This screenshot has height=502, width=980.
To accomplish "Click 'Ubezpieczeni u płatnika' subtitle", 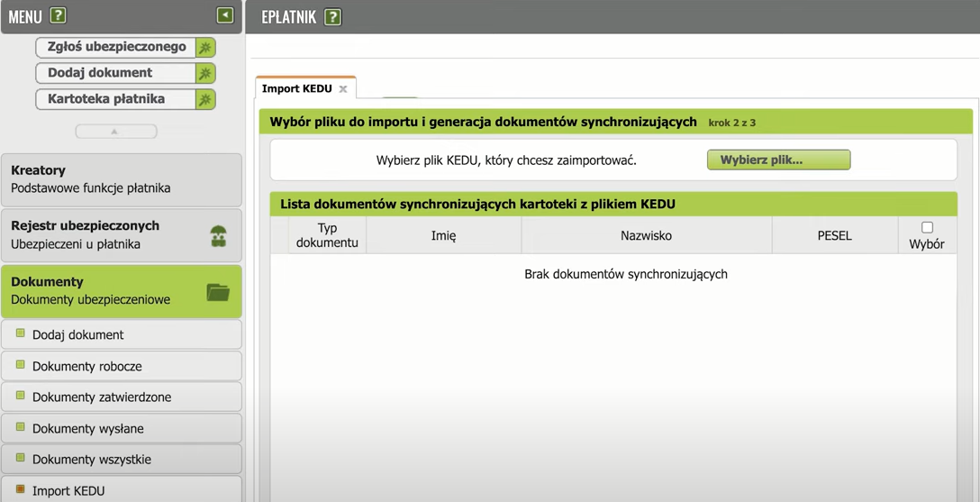I will [x=76, y=244].
